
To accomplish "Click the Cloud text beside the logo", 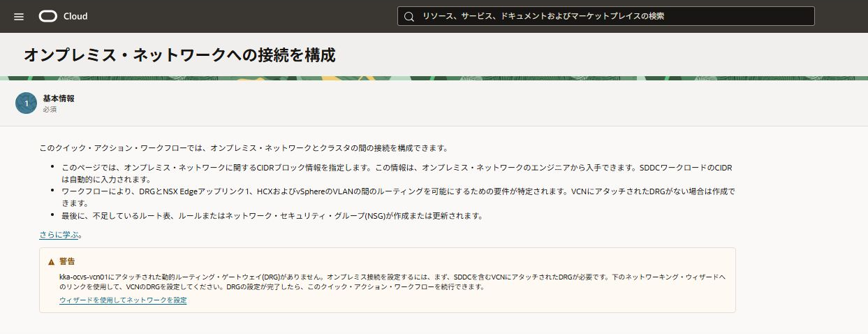I will [75, 16].
